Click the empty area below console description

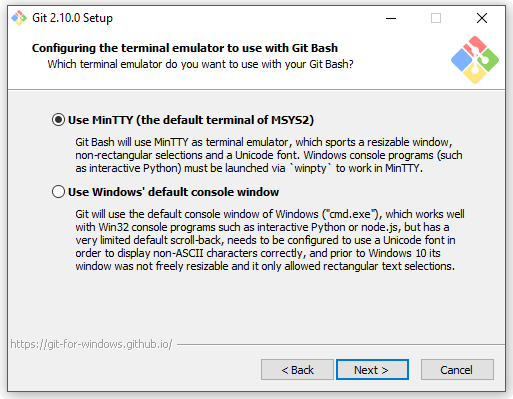[x=257, y=305]
